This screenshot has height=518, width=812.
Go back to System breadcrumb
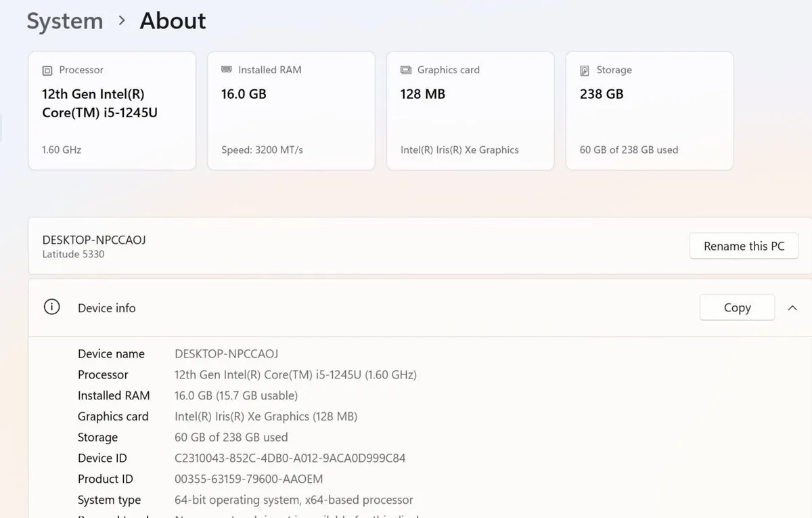(x=65, y=21)
